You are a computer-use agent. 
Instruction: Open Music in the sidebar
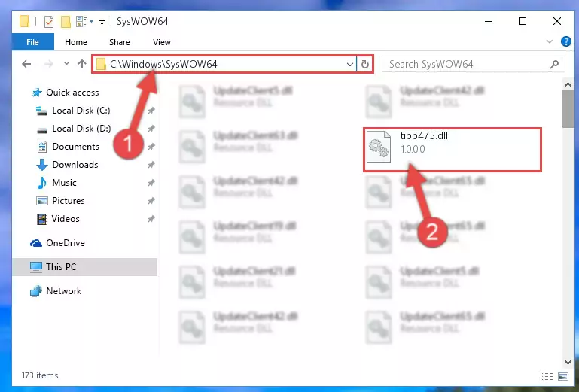point(64,183)
